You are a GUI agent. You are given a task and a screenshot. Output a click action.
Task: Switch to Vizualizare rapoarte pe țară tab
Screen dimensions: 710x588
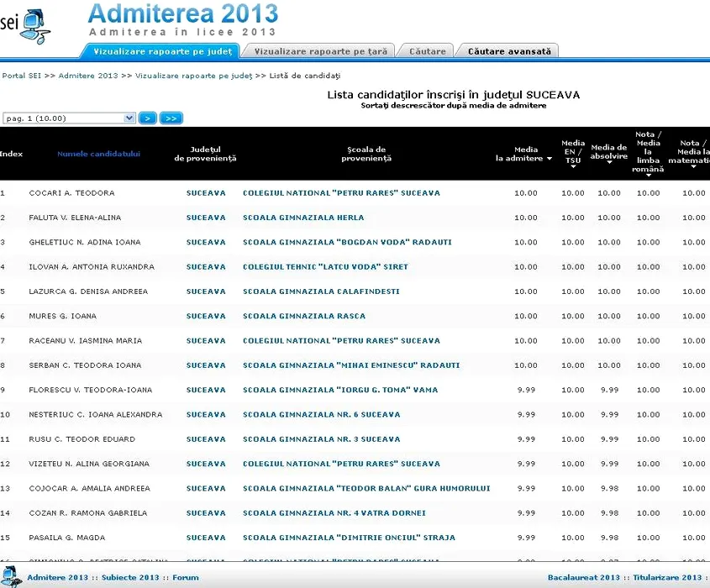[x=320, y=51]
